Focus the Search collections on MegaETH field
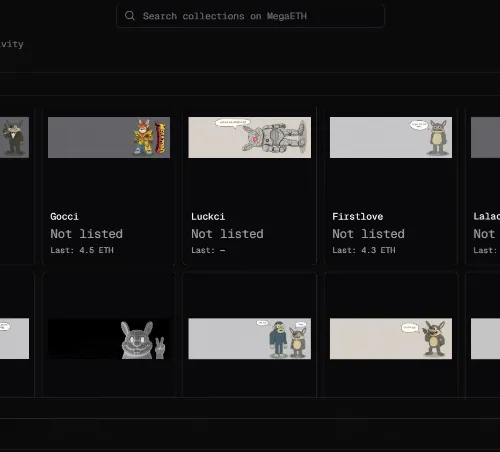This screenshot has height=452, width=500. pyautogui.click(x=250, y=16)
